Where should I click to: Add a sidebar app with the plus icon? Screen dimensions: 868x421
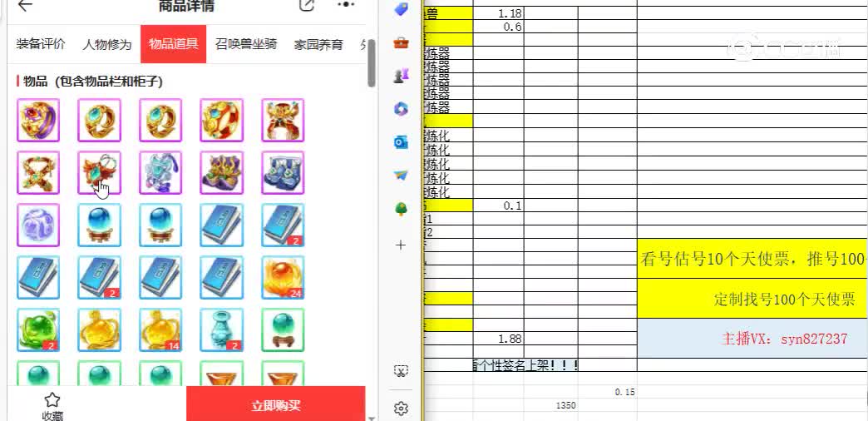coord(401,245)
